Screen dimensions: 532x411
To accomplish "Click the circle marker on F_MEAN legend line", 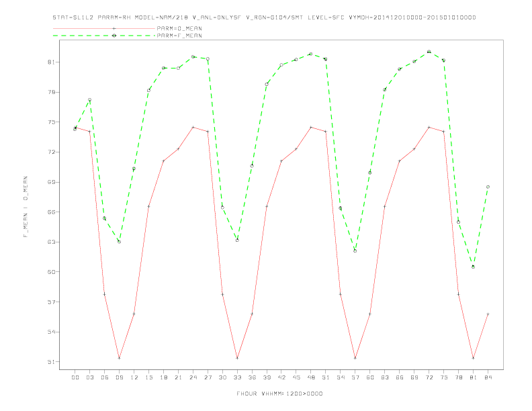I will click(114, 36).
